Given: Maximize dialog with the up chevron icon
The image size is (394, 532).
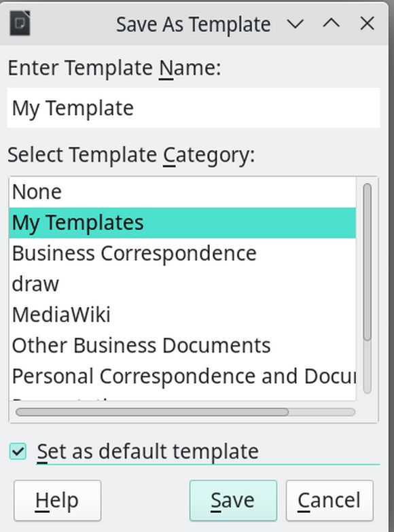Looking at the screenshot, I should coord(332,23).
